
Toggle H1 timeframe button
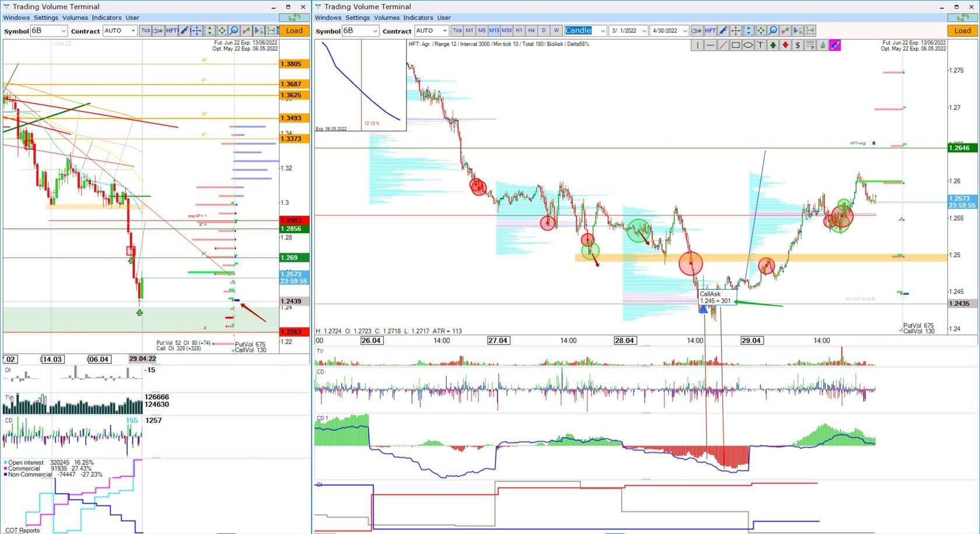pos(519,30)
